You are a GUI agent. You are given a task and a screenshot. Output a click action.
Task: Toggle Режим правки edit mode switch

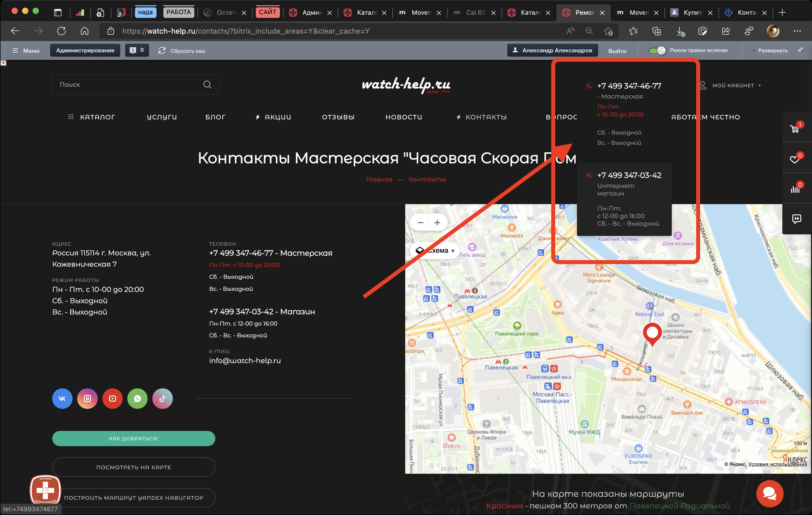[657, 50]
